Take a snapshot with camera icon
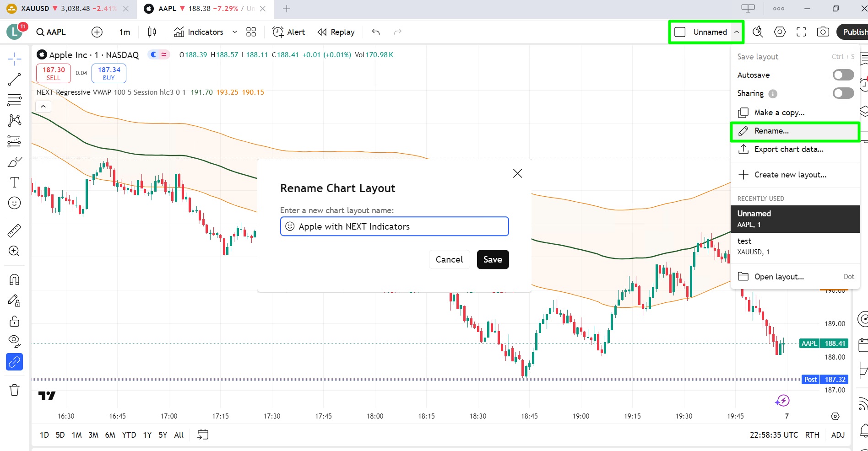Image resolution: width=868 pixels, height=451 pixels. click(823, 32)
